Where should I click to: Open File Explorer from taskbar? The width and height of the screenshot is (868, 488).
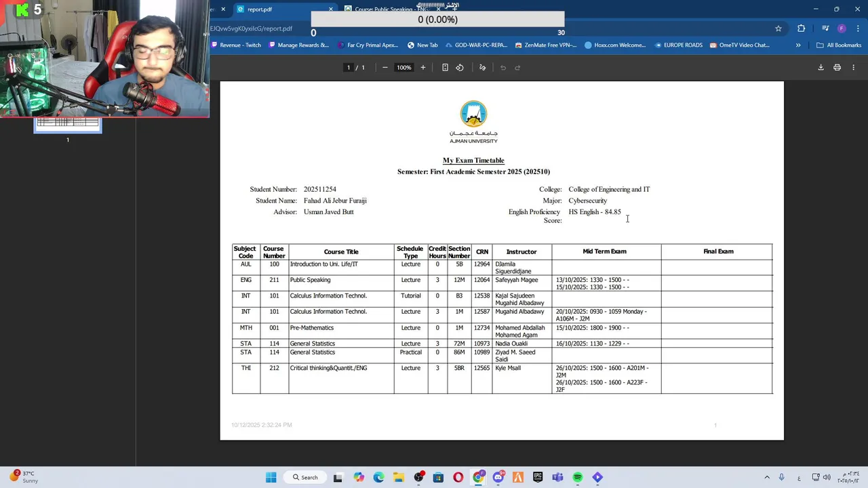click(x=399, y=477)
